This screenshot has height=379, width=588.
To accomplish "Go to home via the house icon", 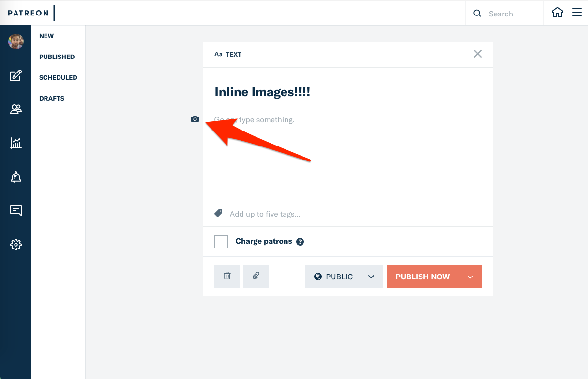I will pyautogui.click(x=558, y=13).
